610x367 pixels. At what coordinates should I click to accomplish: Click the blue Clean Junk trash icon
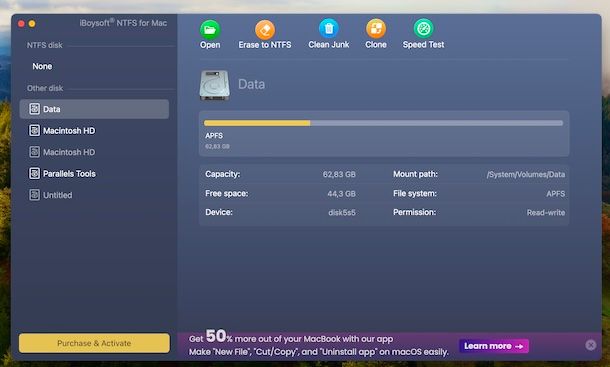329,29
